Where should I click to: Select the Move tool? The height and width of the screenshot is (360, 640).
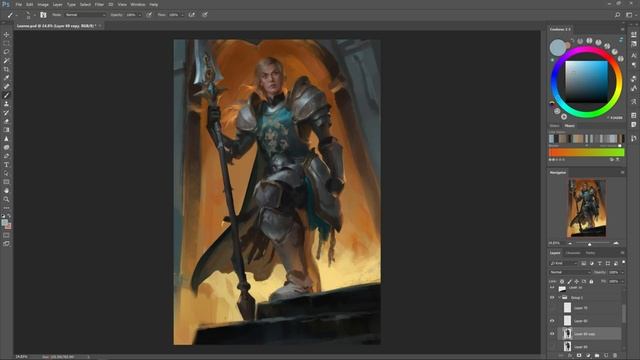click(x=6, y=35)
